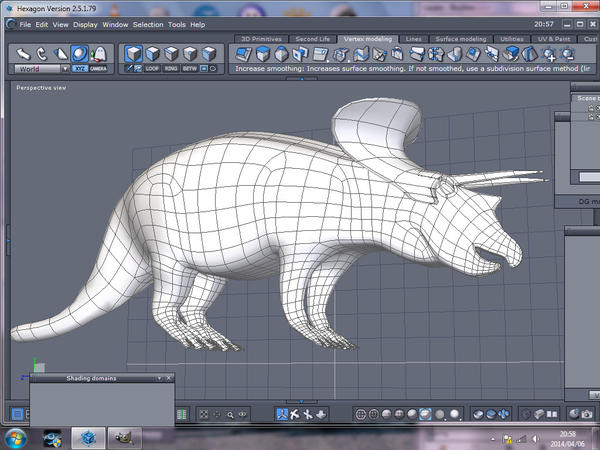Toggle the CAMERA mode button
The height and width of the screenshot is (450, 600).
click(98, 69)
